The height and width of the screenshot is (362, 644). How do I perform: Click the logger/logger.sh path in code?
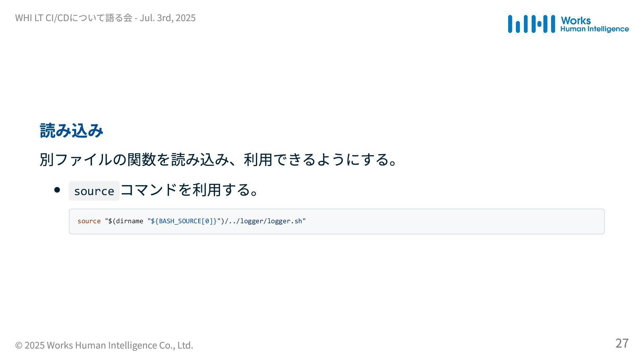point(271,221)
